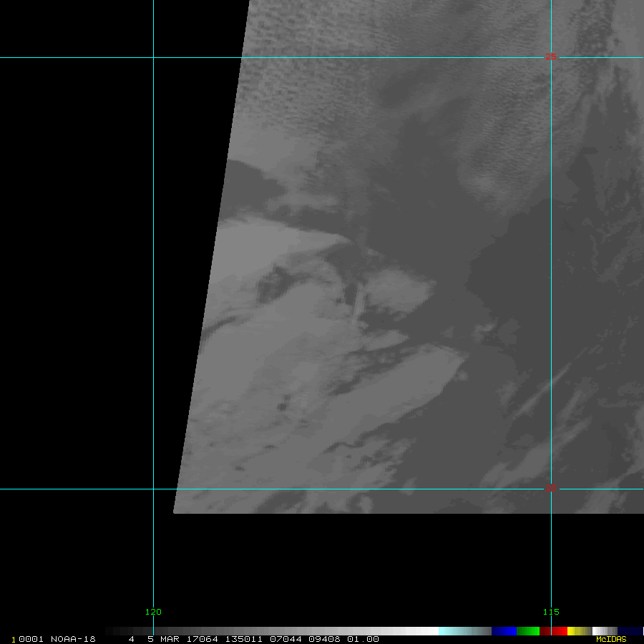Click the 135011 time value
Image resolution: width=644 pixels, height=644 pixels.
pyautogui.click(x=242, y=639)
